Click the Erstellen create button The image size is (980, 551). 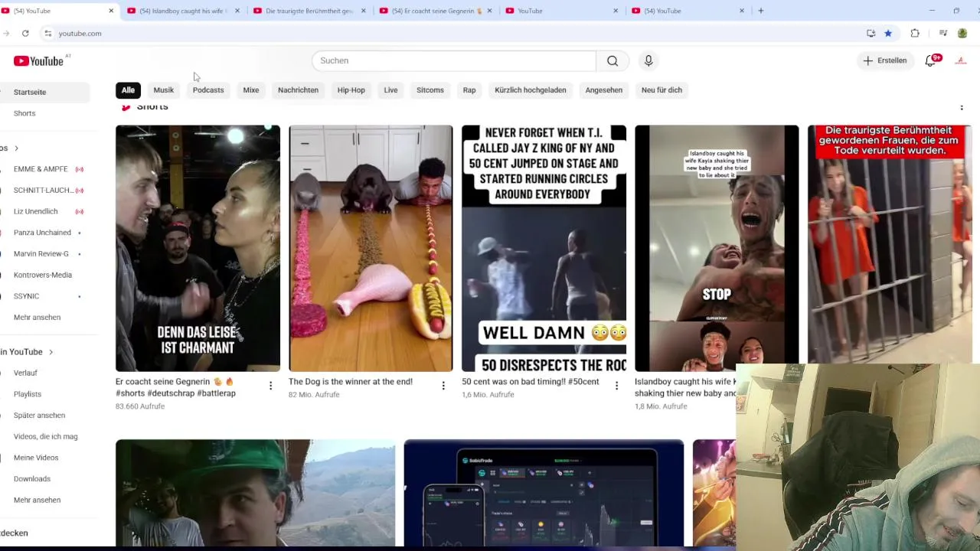[x=885, y=60]
